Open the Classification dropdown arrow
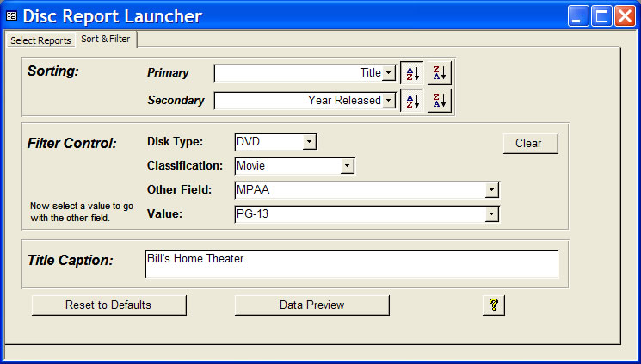641x364 pixels. pos(347,165)
